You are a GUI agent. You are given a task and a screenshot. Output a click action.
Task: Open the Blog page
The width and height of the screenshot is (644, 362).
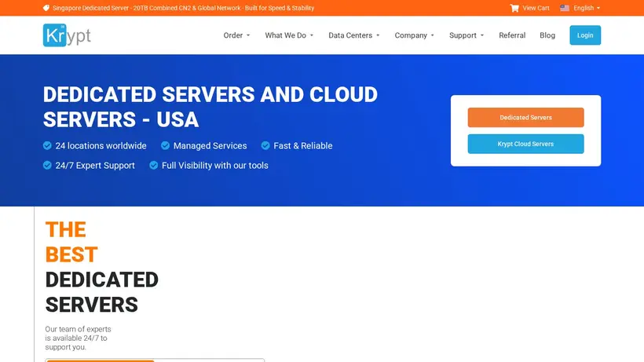click(547, 35)
